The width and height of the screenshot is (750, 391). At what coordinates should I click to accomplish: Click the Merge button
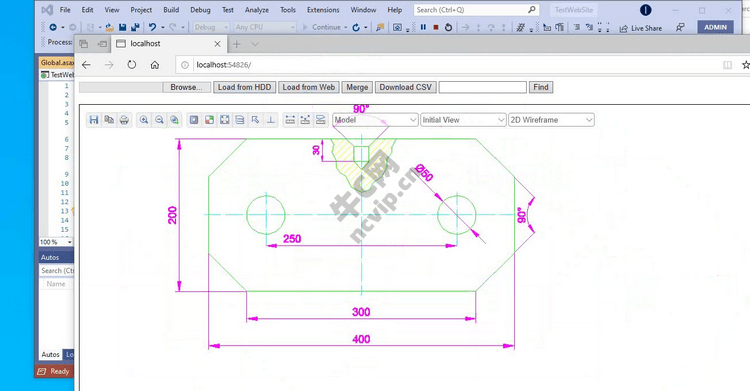click(357, 87)
